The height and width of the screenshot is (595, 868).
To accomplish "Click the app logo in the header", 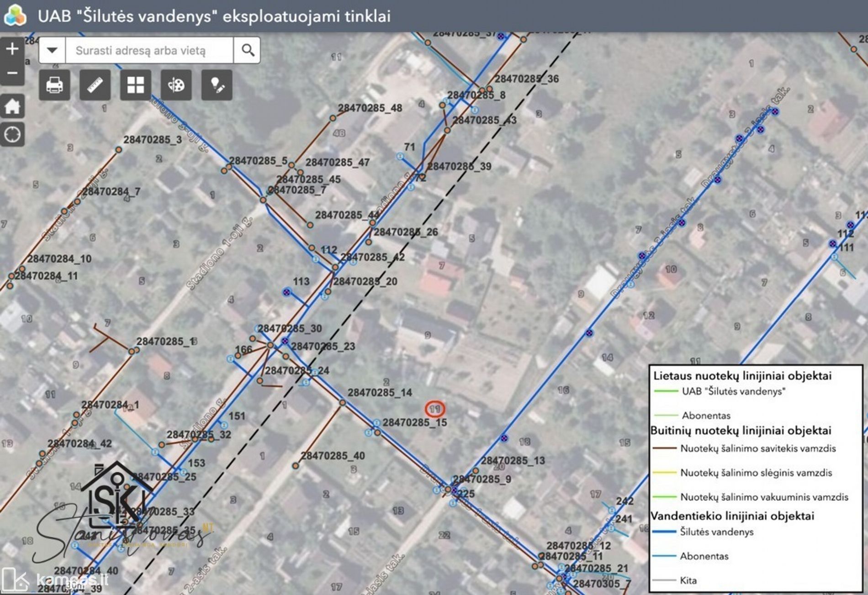I will 15,16.
